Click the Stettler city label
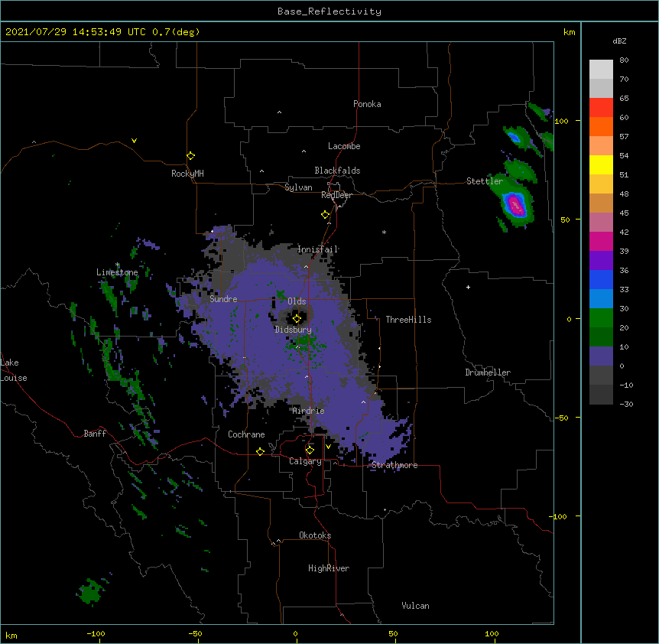Viewport: 659px width, 644px height. (485, 181)
